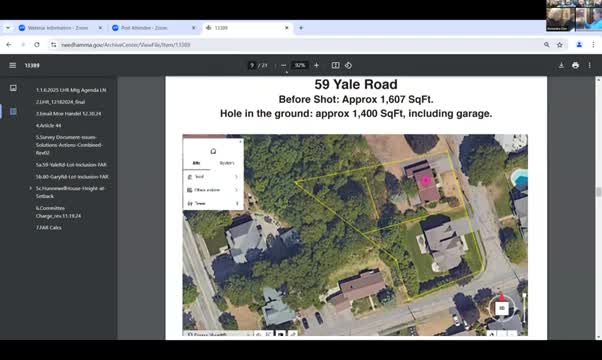Bookmark this page with the star
Screen dimensions: 602x360
[x=560, y=45]
